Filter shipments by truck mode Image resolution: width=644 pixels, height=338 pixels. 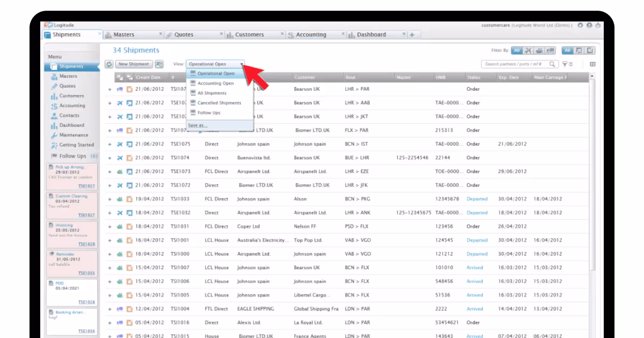(x=550, y=50)
